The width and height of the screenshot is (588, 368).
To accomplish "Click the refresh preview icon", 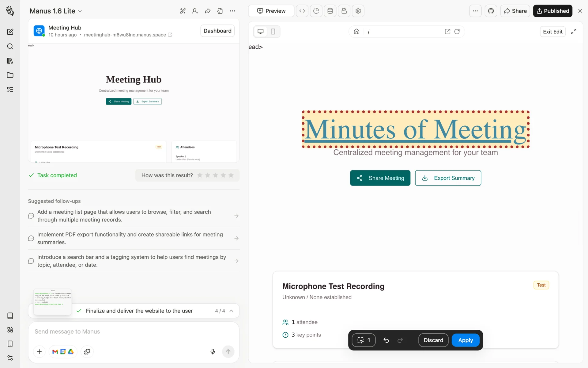I will [x=457, y=32].
